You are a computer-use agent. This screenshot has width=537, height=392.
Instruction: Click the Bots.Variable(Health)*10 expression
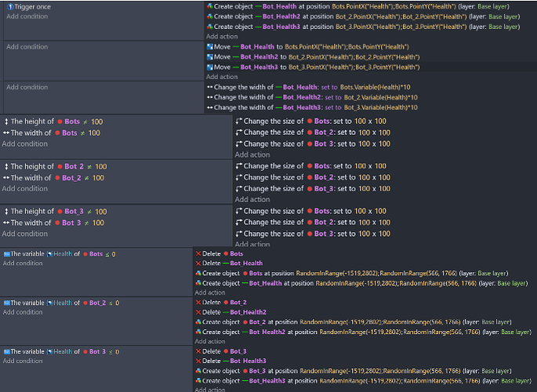pos(376,87)
